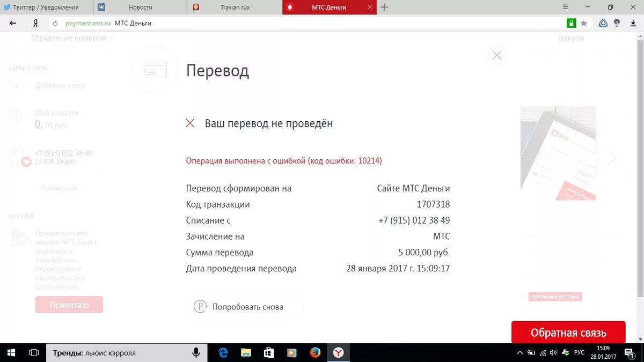The image size is (644, 362).
Task: Open the volume control in the tray
Action: [553, 353]
